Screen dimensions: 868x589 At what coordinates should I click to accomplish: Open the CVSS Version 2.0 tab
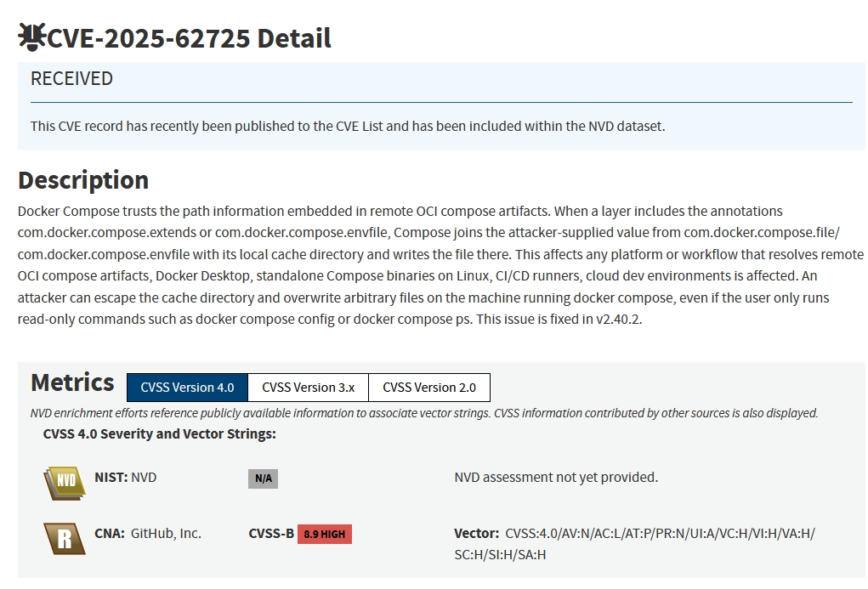pos(429,388)
